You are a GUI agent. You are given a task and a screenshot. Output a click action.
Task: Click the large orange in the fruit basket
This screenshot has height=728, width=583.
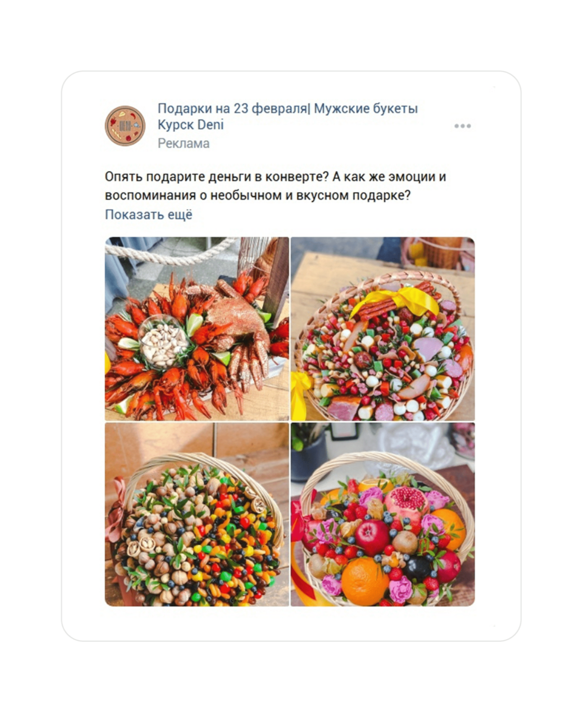[365, 581]
